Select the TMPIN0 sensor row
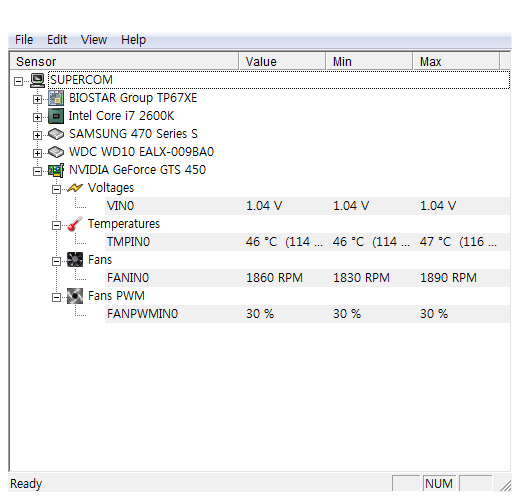 [307, 242]
